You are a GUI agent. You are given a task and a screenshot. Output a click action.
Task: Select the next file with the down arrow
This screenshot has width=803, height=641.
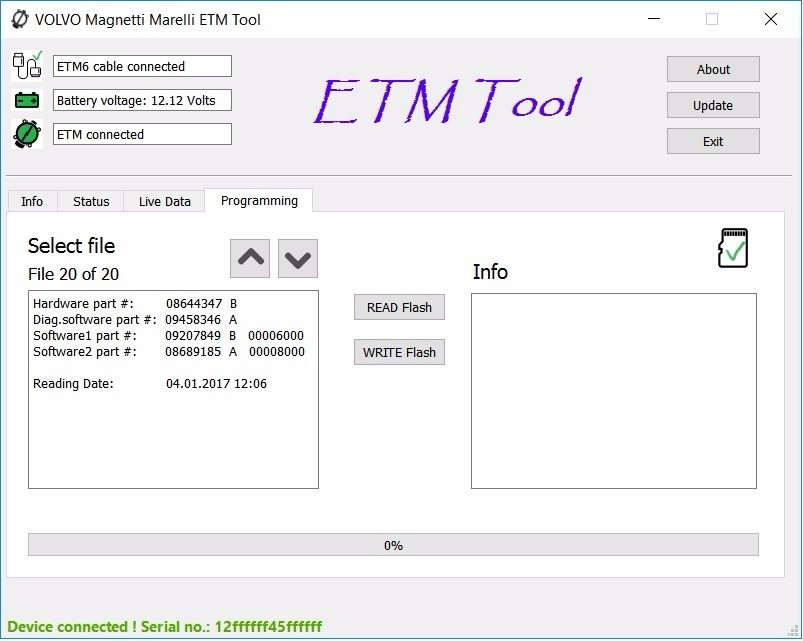click(x=296, y=257)
